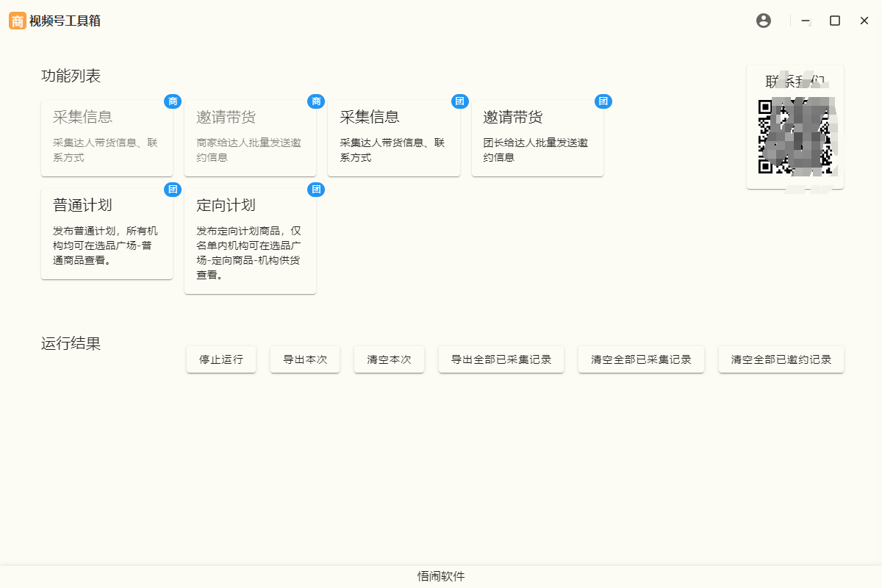Click the 停止运行 button
Image resolution: width=882 pixels, height=588 pixels.
220,359
